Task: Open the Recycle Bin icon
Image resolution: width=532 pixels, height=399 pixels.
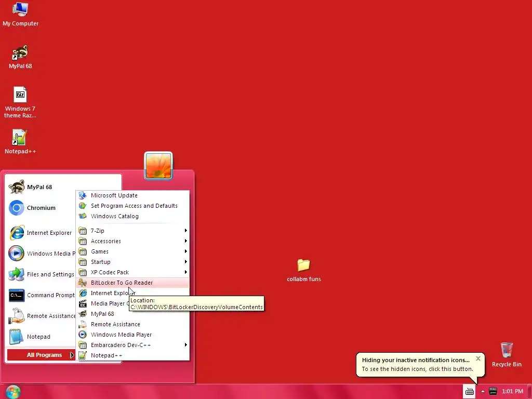Action: click(507, 354)
